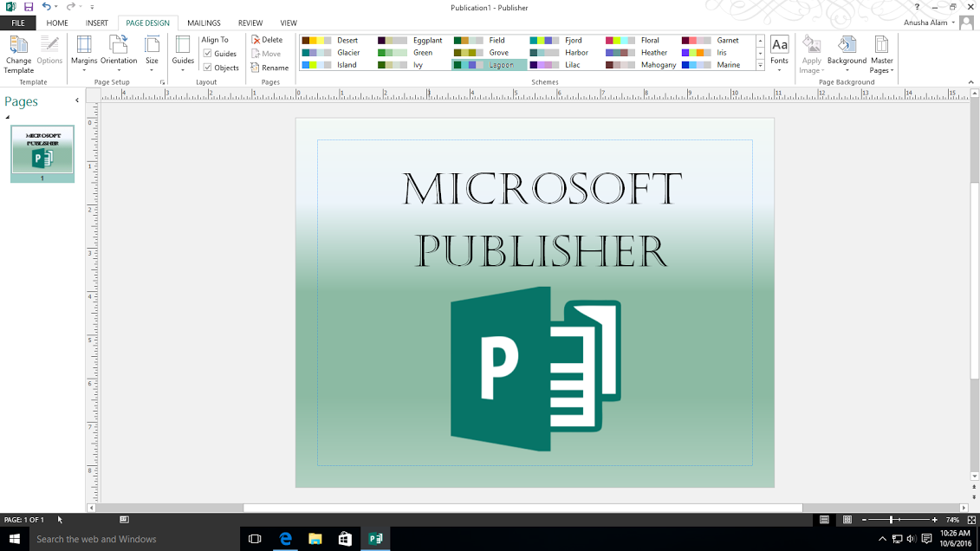Select the Lagoon color scheme
Screen dimensions: 980x551
(x=490, y=65)
